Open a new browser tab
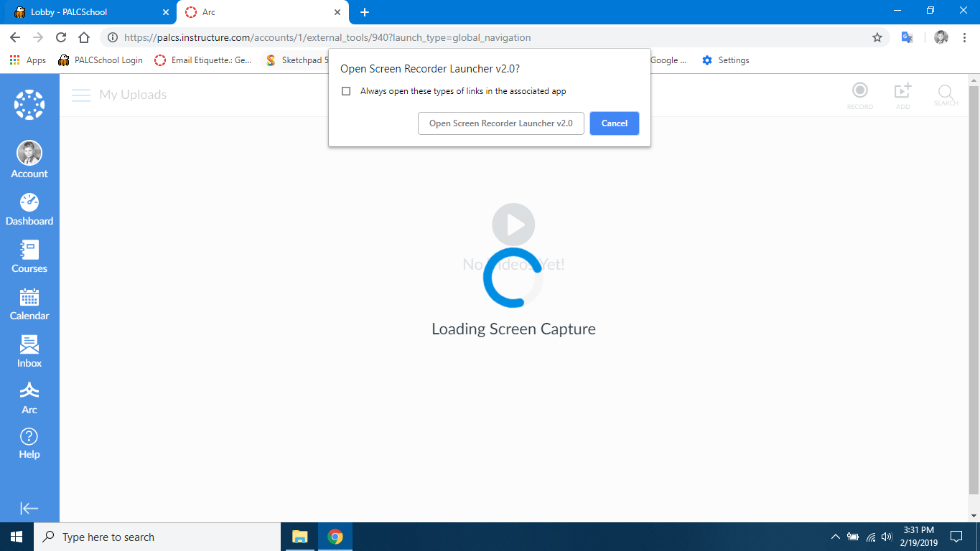The width and height of the screenshot is (980, 551). 365,12
